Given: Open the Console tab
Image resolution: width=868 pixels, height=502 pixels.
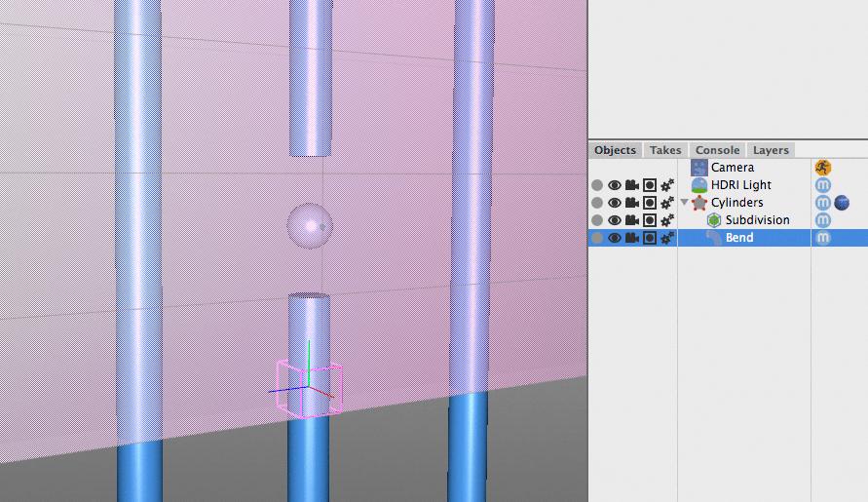Looking at the screenshot, I should pos(717,150).
